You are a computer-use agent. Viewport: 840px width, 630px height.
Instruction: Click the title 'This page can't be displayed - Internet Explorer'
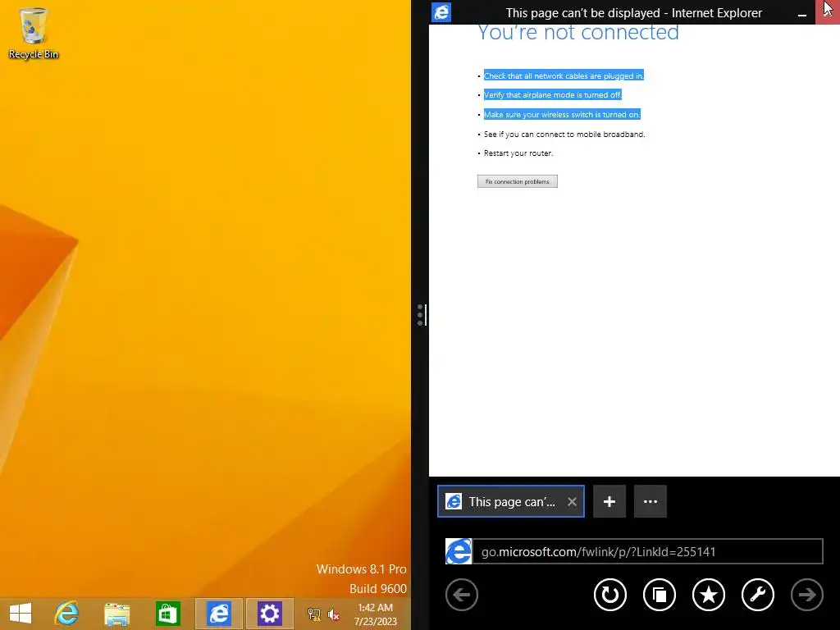pos(634,13)
